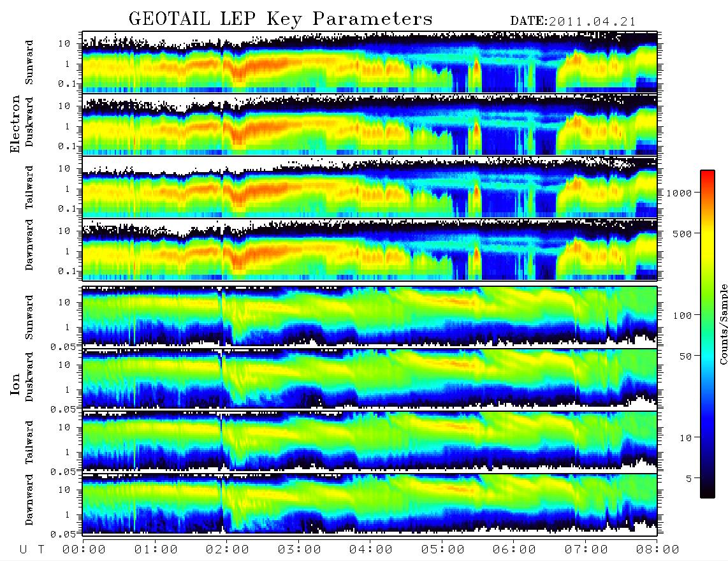Image resolution: width=728 pixels, height=561 pixels.
Task: Select the Electron Dawnward axis label
Action: click(x=29, y=245)
